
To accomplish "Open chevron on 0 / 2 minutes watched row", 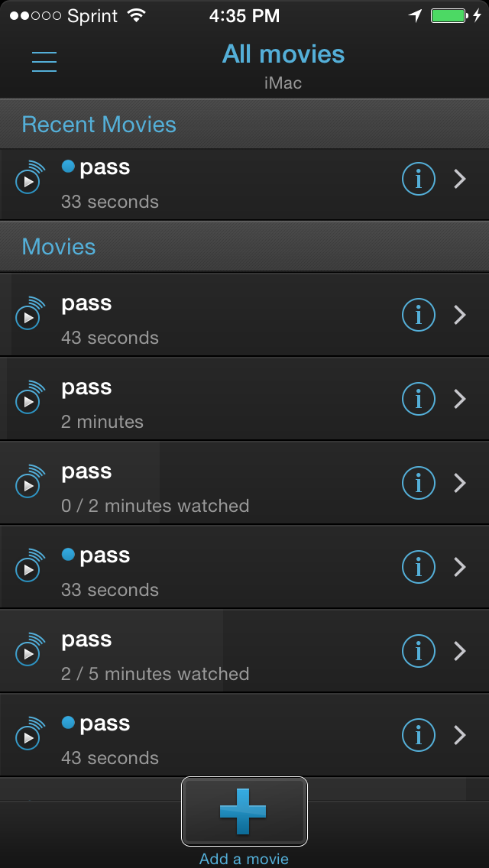I will click(x=460, y=483).
